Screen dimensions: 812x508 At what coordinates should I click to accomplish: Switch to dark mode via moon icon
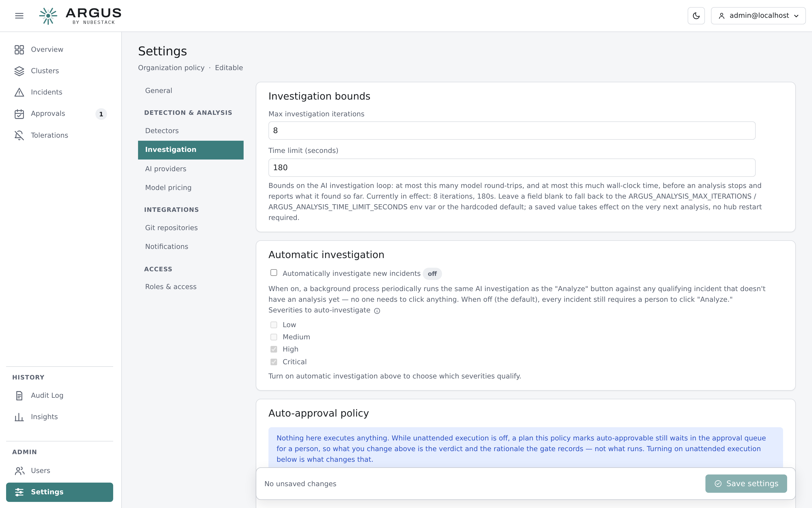point(696,16)
